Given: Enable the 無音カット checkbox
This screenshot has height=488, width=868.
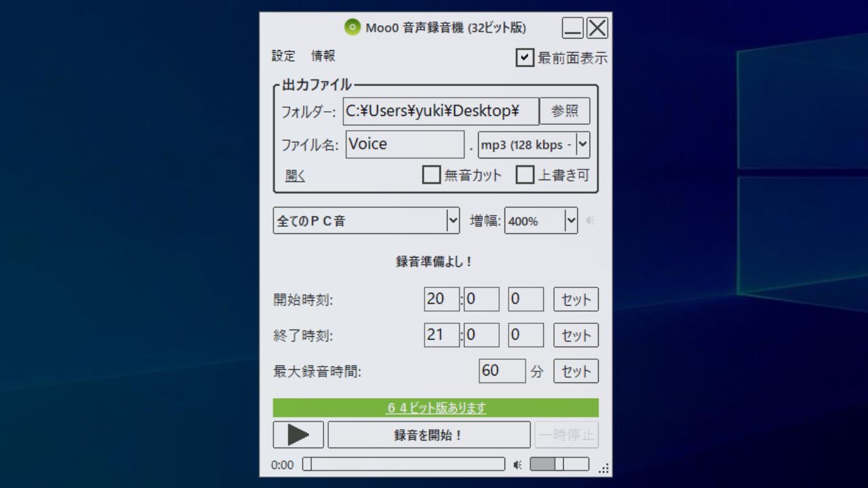Looking at the screenshot, I should 431,175.
